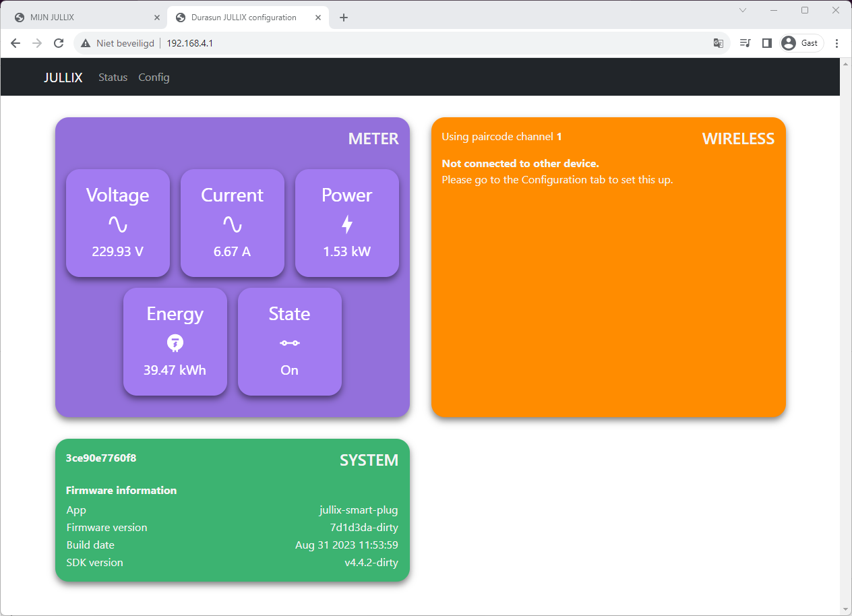Click the Current card
This screenshot has height=616, width=852.
233,223
